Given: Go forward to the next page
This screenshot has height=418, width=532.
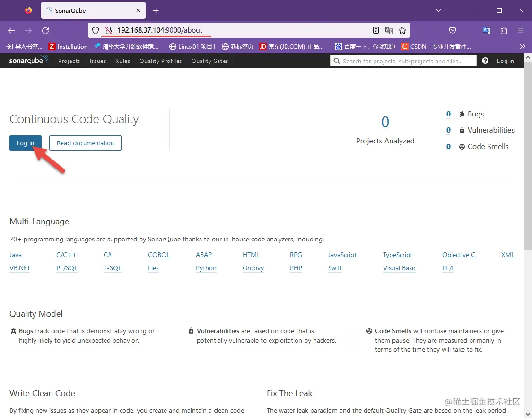Looking at the screenshot, I should (28, 31).
